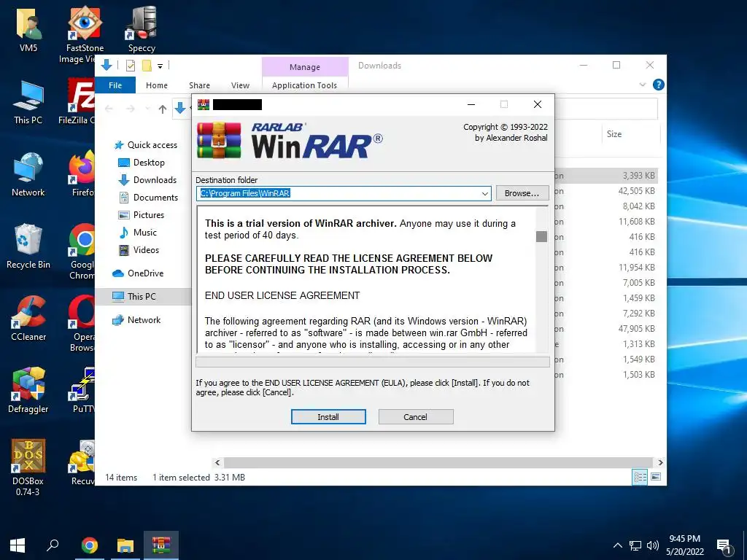Image resolution: width=747 pixels, height=560 pixels.
Task: Click Explorer Up arrow navigation button
Action: [x=163, y=109]
